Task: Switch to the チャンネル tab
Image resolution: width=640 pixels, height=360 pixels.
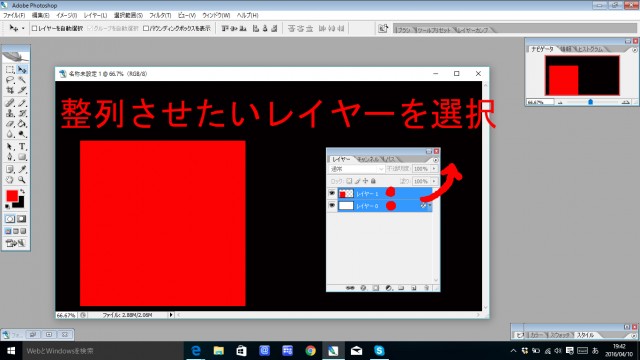Action: coord(368,159)
